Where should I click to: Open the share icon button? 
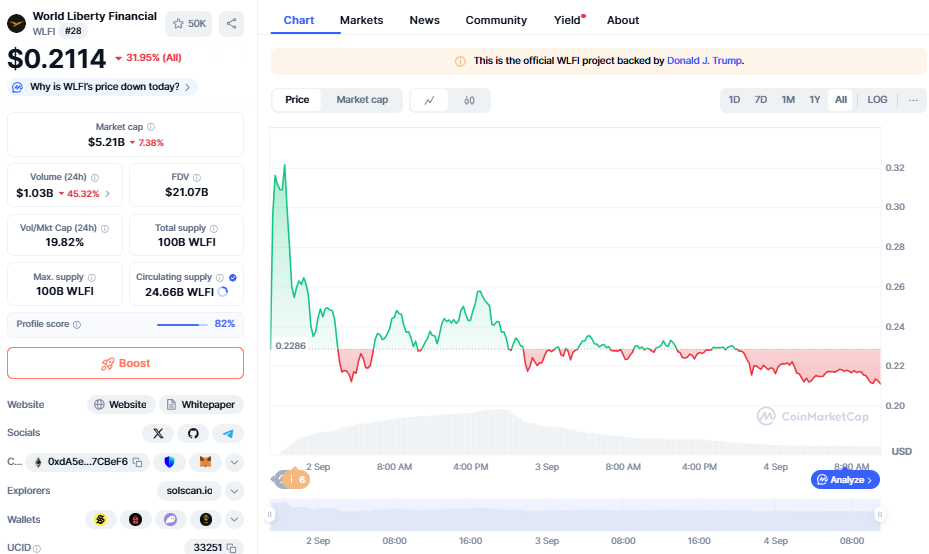point(232,24)
